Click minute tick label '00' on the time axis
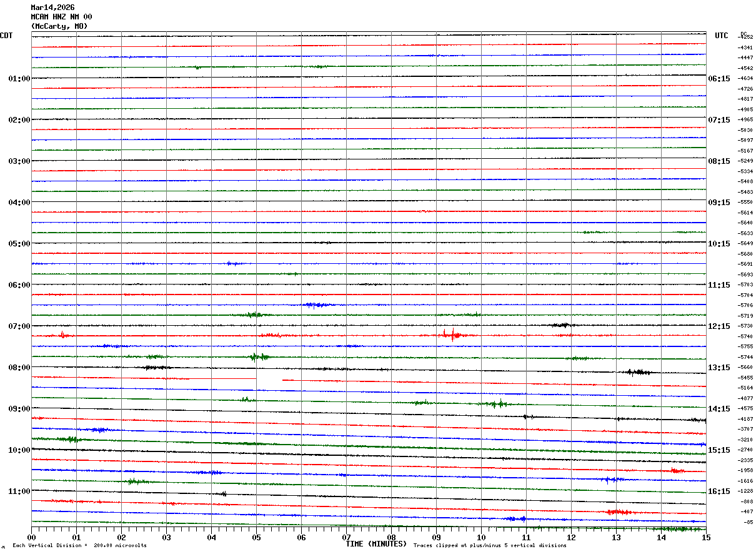The width and height of the screenshot is (756, 554). [x=31, y=537]
